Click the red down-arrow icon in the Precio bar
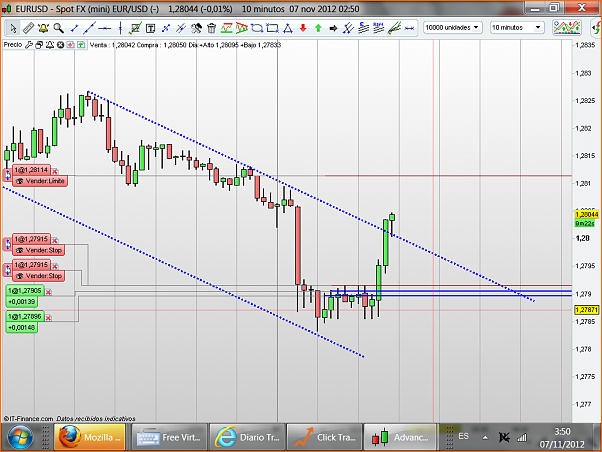The height and width of the screenshot is (452, 602). point(70,45)
